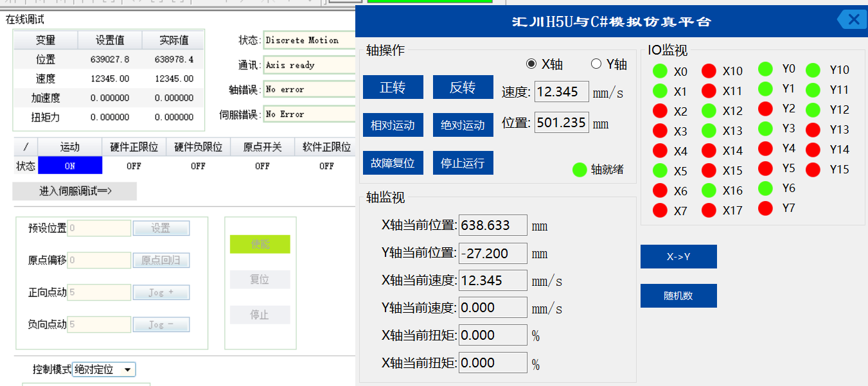The image size is (868, 386).
Task: Click the X16 green indicator
Action: pyautogui.click(x=709, y=190)
